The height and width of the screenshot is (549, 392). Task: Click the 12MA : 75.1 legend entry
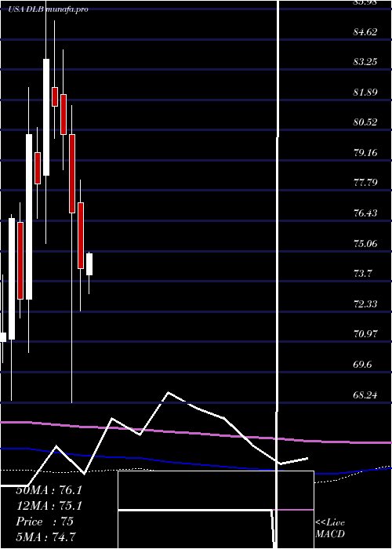point(49,506)
